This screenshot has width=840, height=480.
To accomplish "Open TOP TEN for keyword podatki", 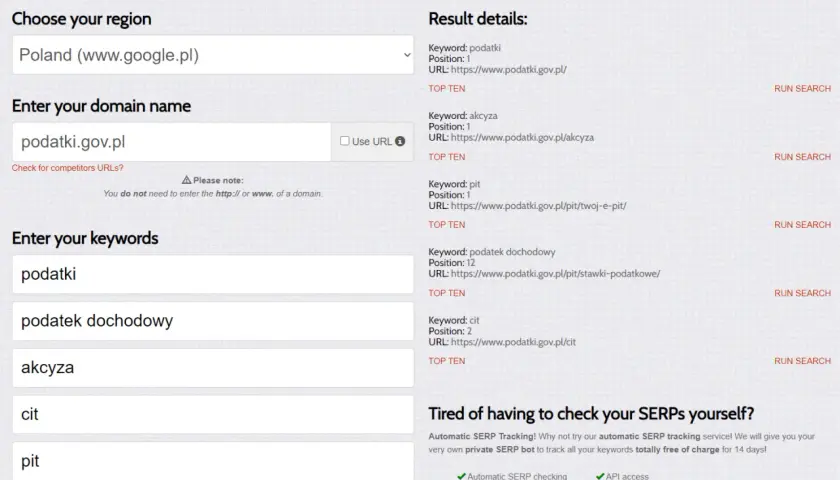I will pyautogui.click(x=447, y=88).
